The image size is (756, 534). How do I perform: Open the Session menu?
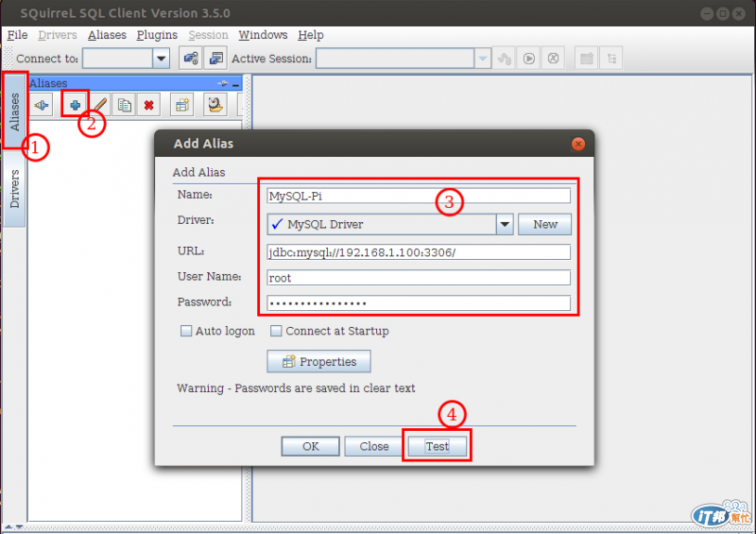pos(208,35)
